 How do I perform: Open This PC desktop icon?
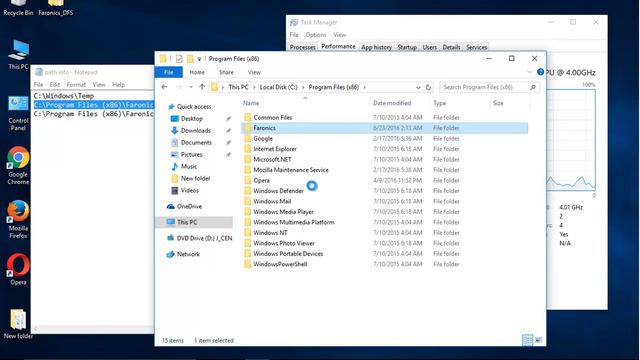tap(18, 55)
